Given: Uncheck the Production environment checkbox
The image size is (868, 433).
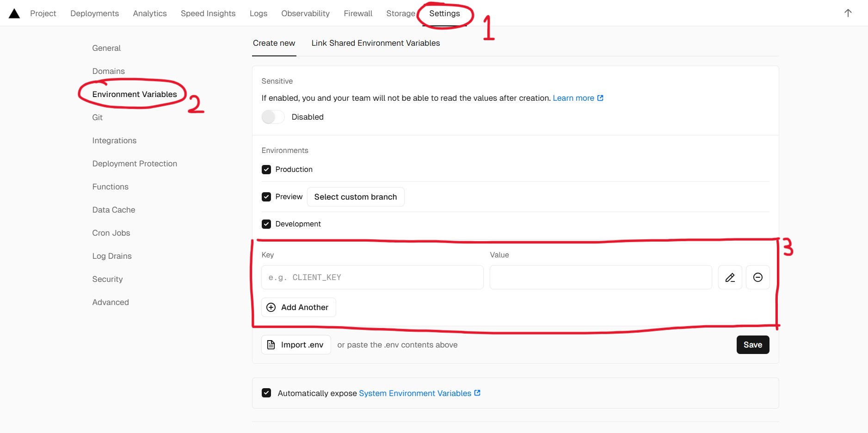Looking at the screenshot, I should (x=266, y=170).
